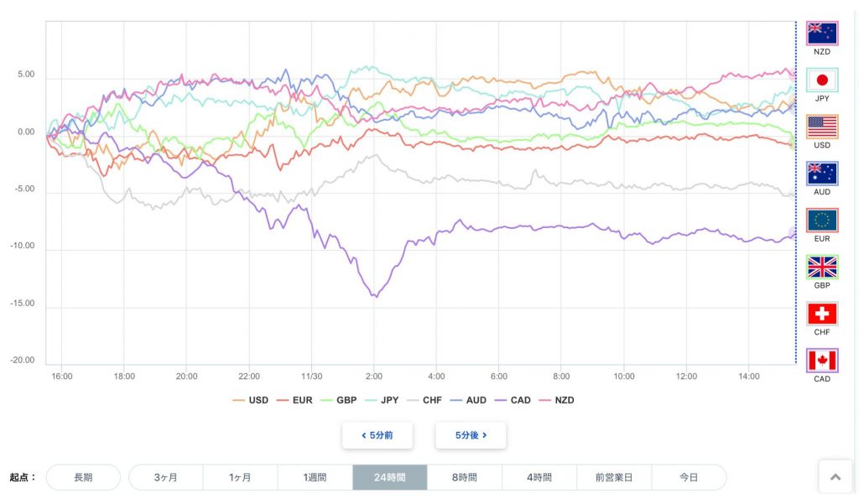Click the 22:00 time label on the x-axis
Screen dimensions: 859x504
pyautogui.click(x=249, y=377)
